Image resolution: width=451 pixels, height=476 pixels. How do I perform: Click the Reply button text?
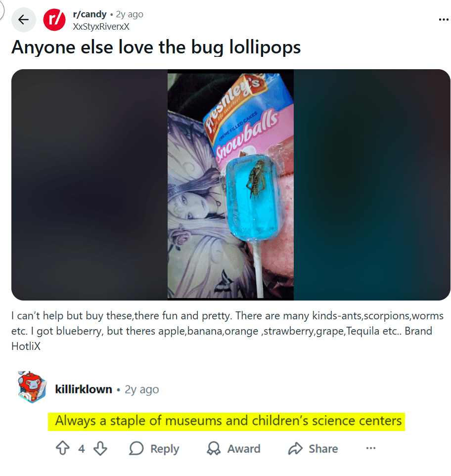coord(165,448)
